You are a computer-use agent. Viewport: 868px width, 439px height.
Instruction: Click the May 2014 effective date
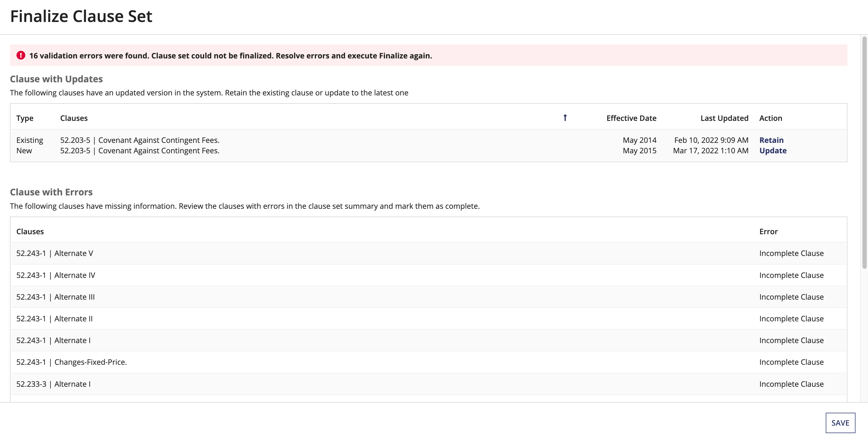(639, 140)
